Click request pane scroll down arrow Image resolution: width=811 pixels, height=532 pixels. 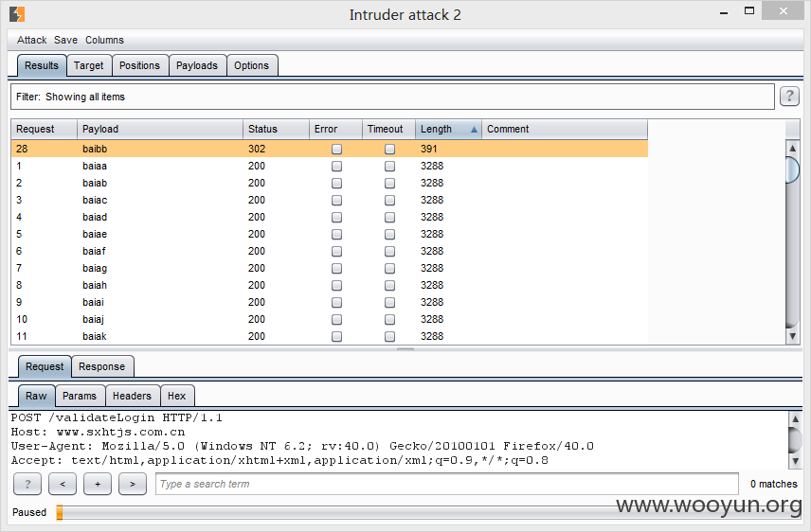pyautogui.click(x=795, y=460)
